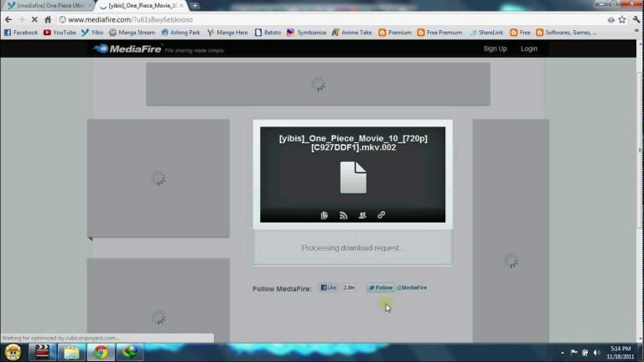Click the Processing download request text
This screenshot has width=644, height=362.
coord(352,248)
